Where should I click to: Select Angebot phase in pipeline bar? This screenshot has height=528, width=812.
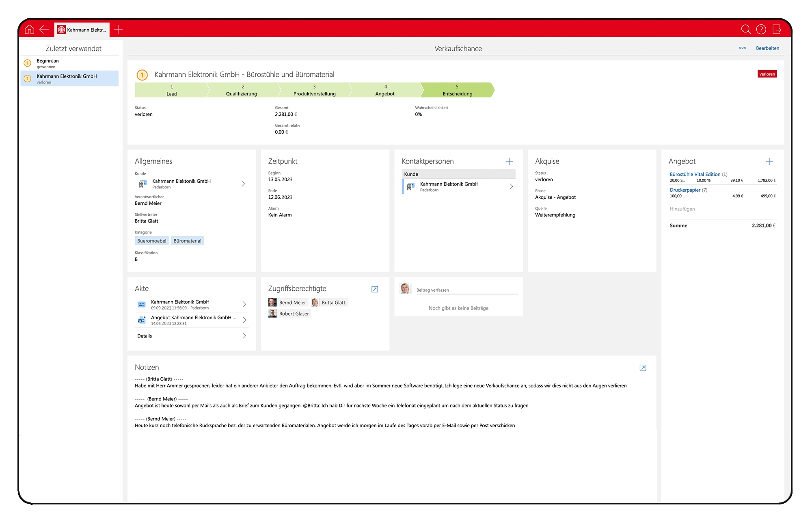tap(385, 90)
